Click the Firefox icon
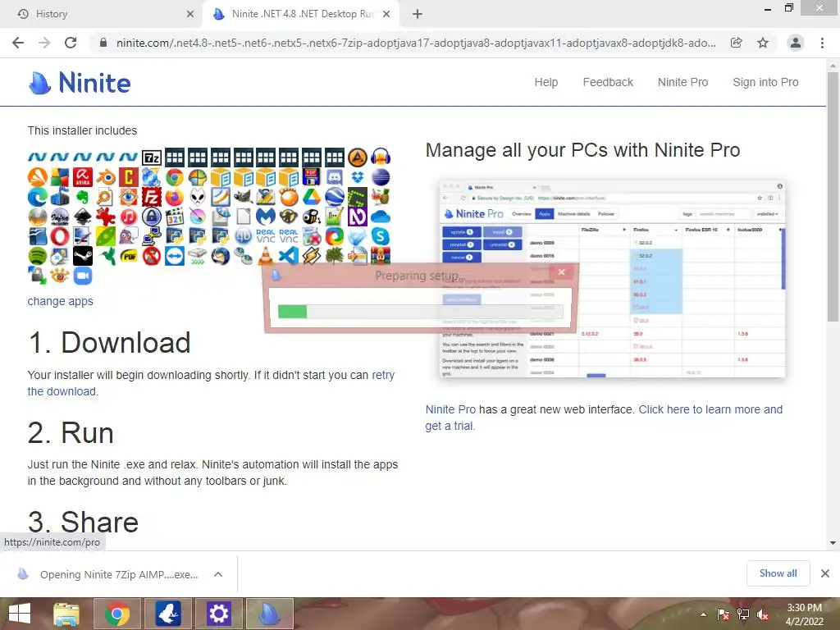The height and width of the screenshot is (630, 840). point(175,197)
